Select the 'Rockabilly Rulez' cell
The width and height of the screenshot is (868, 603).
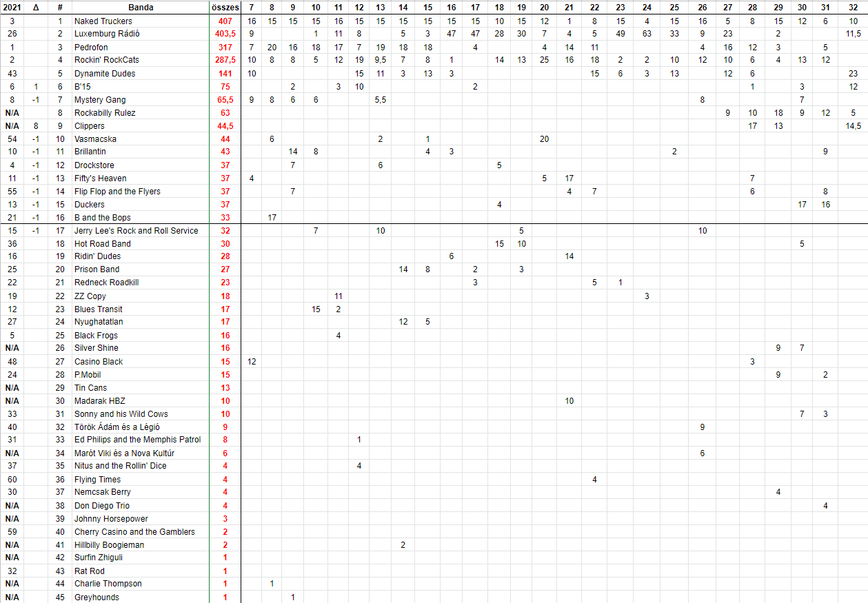[141, 113]
